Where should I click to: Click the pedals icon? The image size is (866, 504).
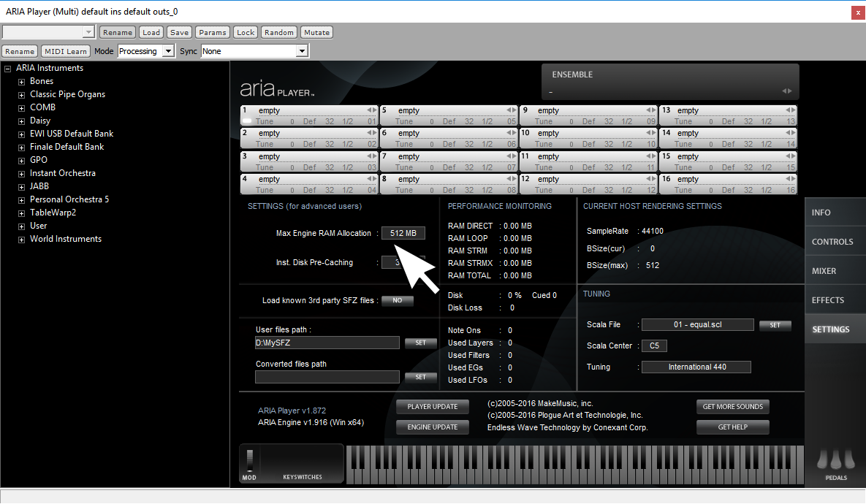point(835,460)
